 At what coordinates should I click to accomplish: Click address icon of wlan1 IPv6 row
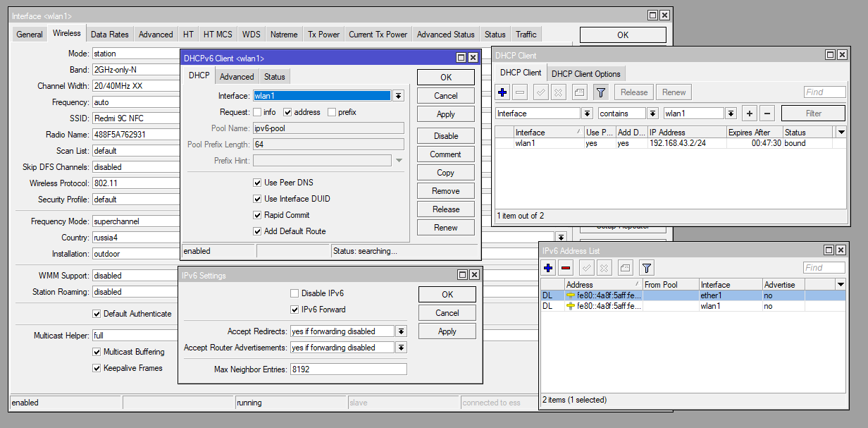[571, 306]
